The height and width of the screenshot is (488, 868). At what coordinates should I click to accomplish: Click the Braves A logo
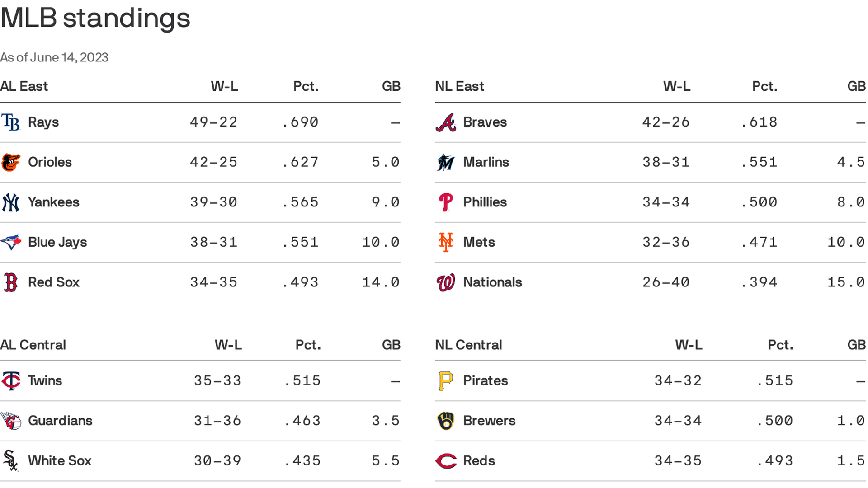(x=446, y=122)
